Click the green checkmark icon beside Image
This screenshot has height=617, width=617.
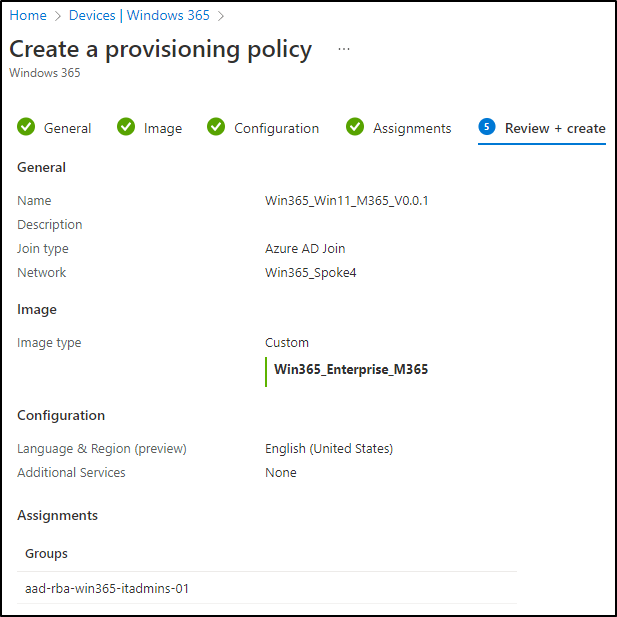(126, 127)
